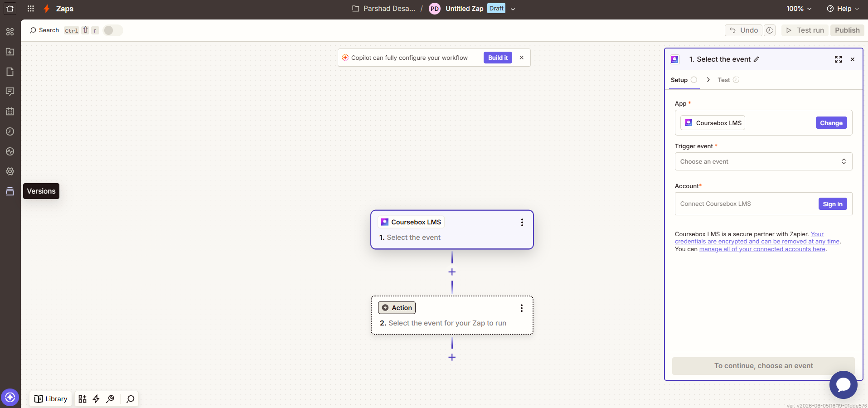Click the Coursebox LMS icon in panel header
Screen dimensions: 868x408
click(x=675, y=59)
